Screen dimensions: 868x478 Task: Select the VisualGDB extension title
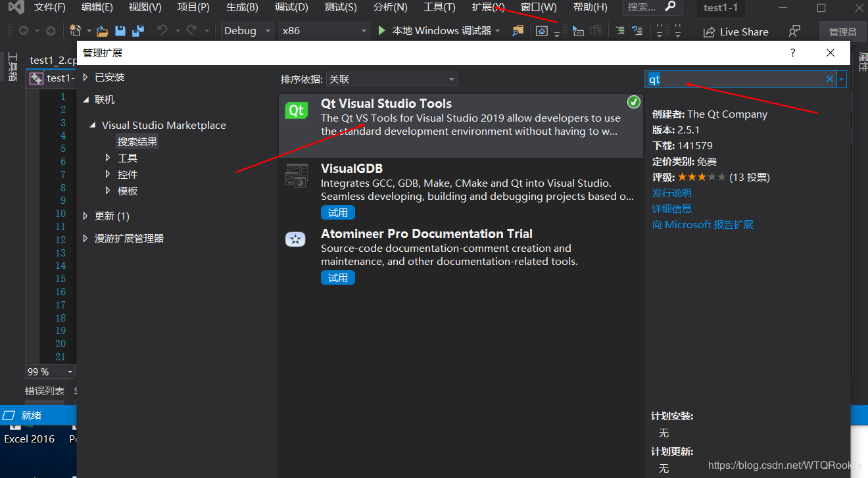tap(352, 168)
